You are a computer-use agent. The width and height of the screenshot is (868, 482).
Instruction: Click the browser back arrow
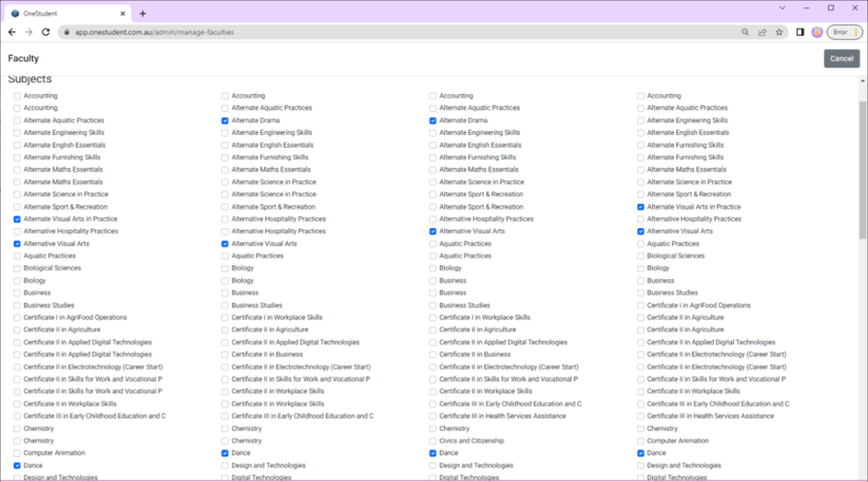[x=12, y=32]
